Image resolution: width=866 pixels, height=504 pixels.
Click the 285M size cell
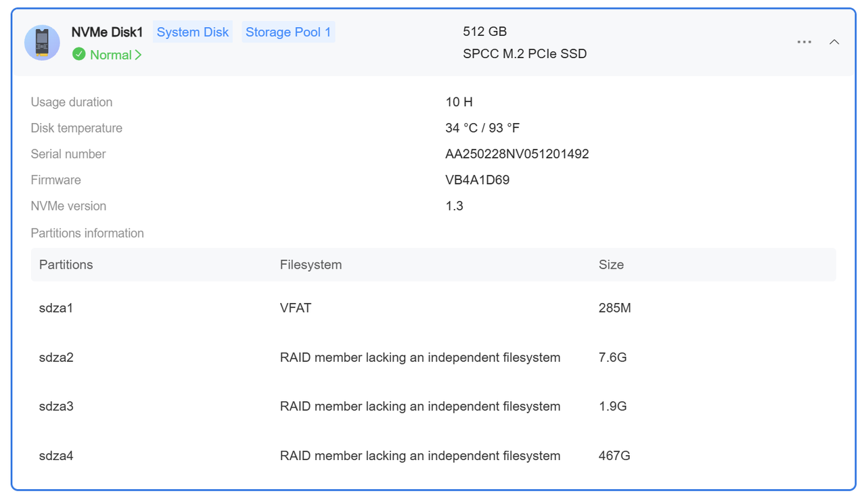click(615, 308)
